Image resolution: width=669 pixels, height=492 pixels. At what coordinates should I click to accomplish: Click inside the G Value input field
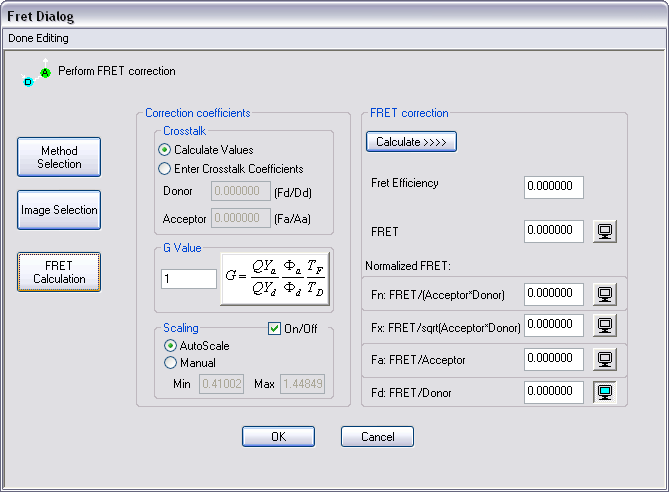[188, 279]
